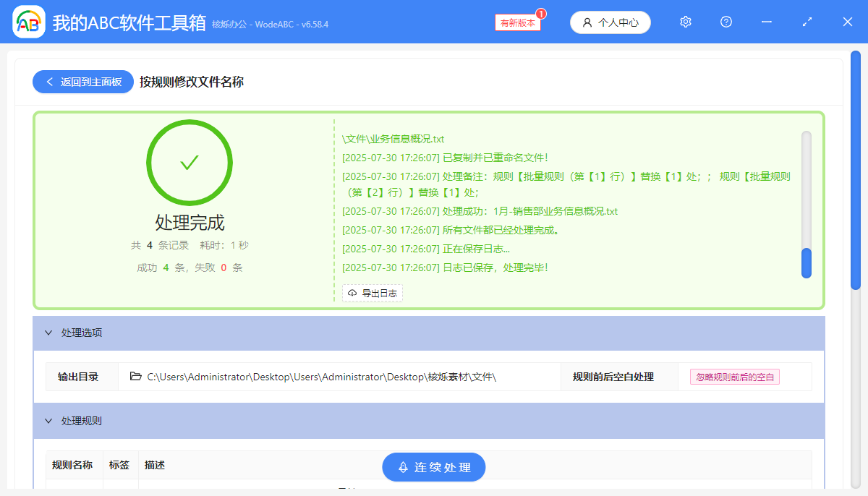Viewport: 868px width, 496px height.
Task: Click the person icon in 个人中心 pill
Action: [587, 22]
